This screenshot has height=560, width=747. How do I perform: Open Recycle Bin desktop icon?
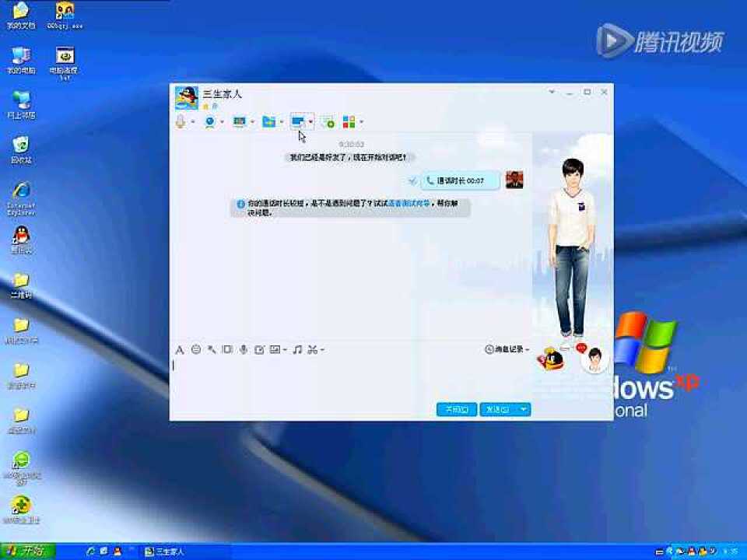pos(21,150)
